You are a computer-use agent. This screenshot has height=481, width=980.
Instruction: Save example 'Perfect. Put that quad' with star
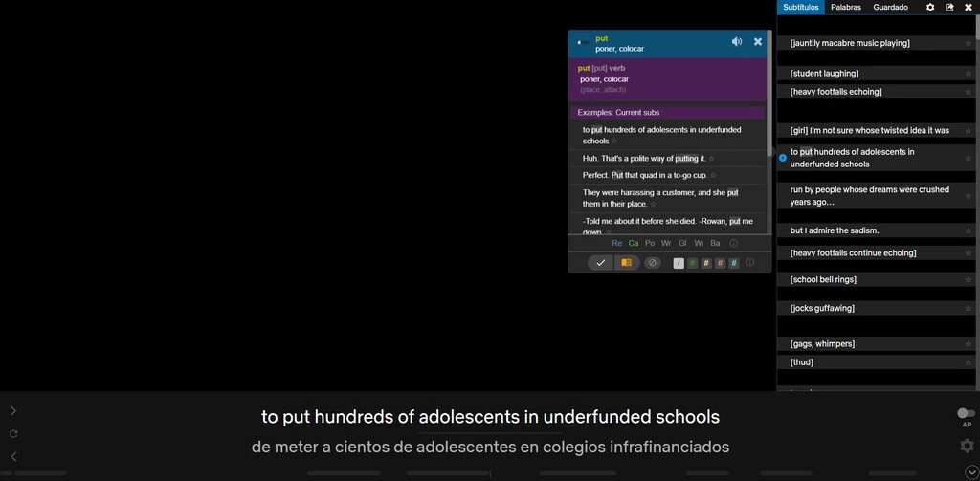click(712, 176)
